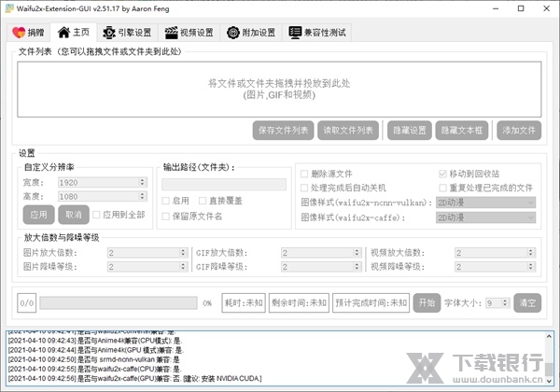
Task: Click the 预计完成时间:未知 label
Action: pyautogui.click(x=371, y=303)
